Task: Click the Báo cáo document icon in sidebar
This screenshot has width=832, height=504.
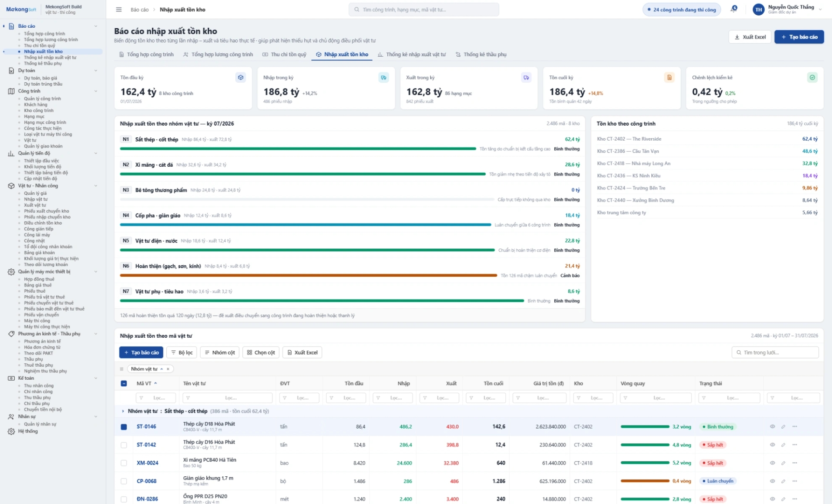Action: point(11,26)
